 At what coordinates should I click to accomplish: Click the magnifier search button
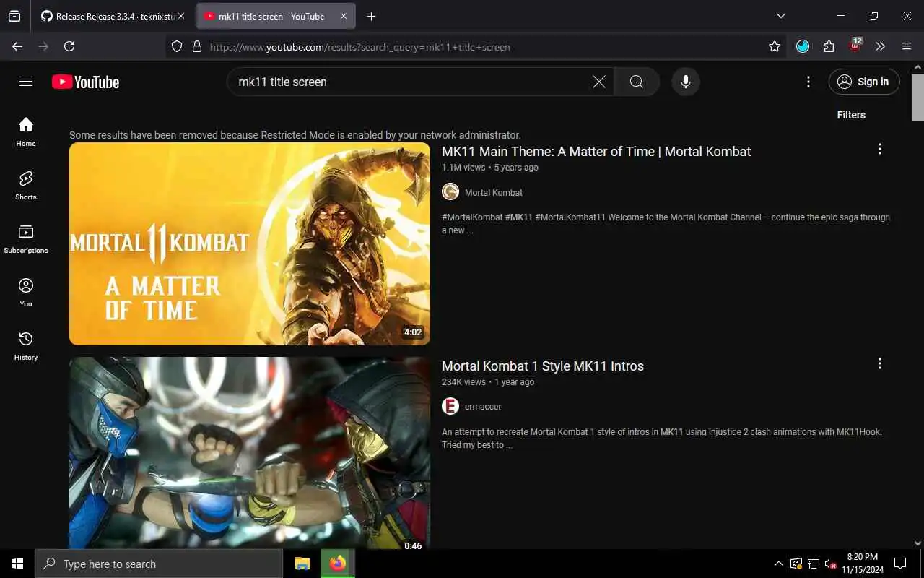click(636, 82)
